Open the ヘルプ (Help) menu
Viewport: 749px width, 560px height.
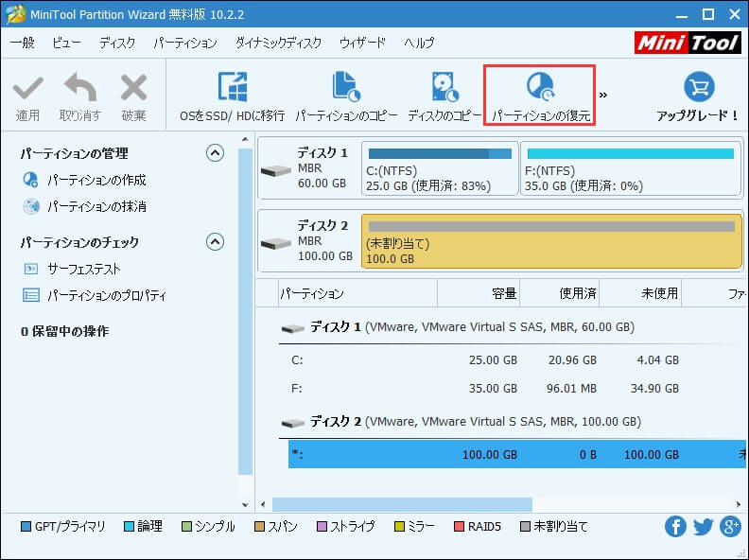tap(419, 43)
